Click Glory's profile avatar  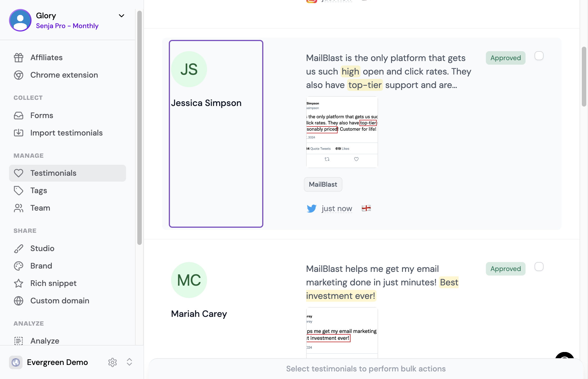tap(20, 20)
